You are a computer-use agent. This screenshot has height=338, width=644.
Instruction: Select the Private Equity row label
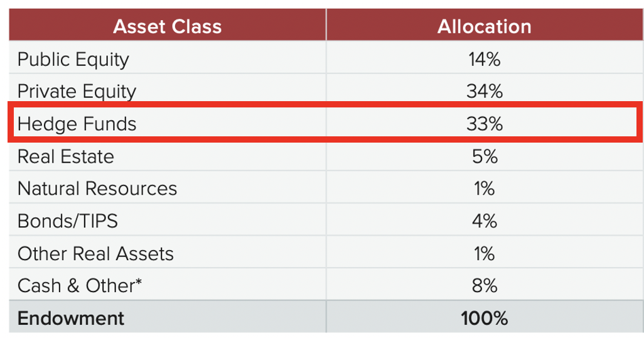pos(77,92)
